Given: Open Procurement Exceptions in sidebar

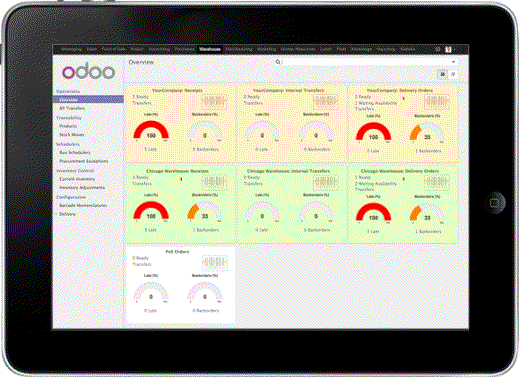Looking at the screenshot, I should click(84, 161).
